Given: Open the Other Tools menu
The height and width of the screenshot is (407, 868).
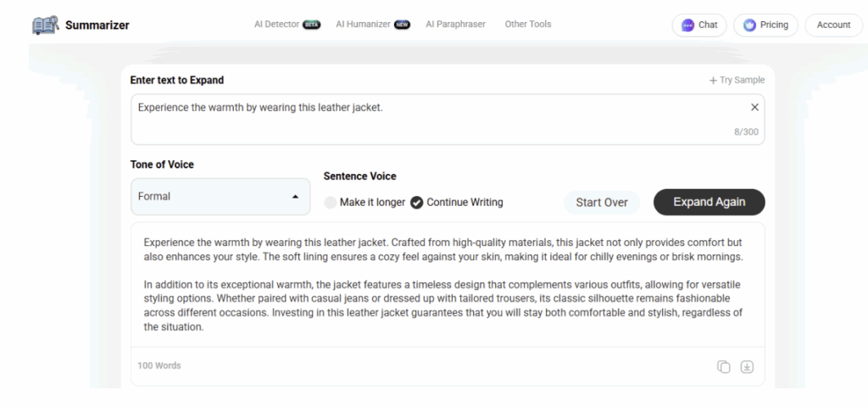Looking at the screenshot, I should click(x=527, y=25).
